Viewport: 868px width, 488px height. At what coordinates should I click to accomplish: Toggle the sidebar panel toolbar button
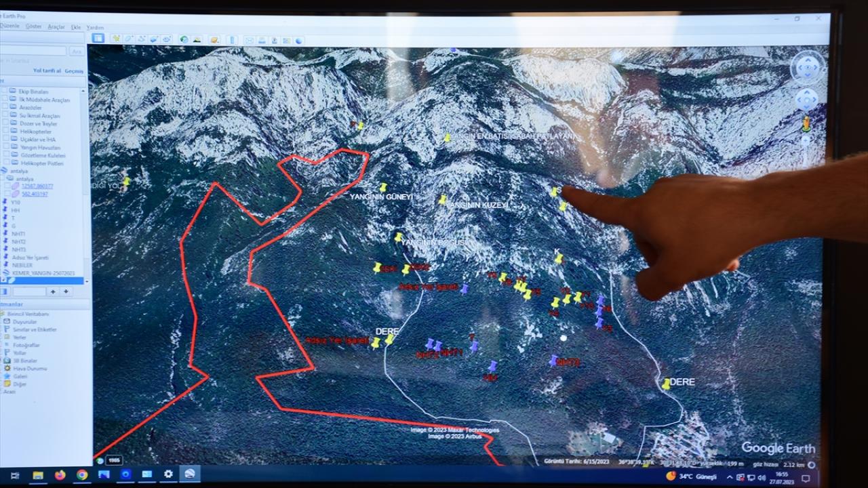pyautogui.click(x=98, y=39)
